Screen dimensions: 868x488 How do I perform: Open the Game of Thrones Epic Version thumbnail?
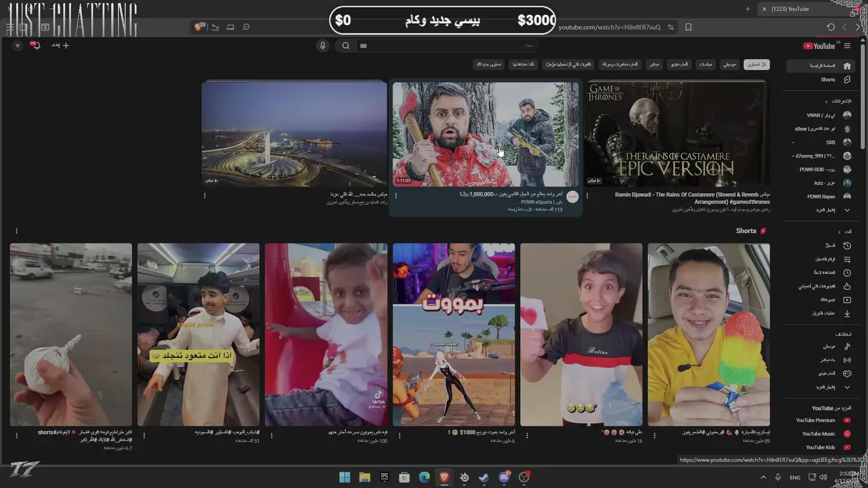coord(677,134)
